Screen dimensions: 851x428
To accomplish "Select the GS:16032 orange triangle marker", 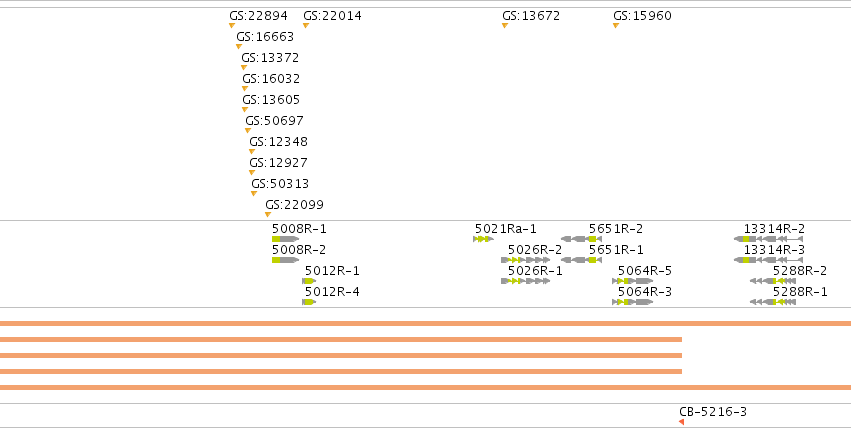I will 245,88.
